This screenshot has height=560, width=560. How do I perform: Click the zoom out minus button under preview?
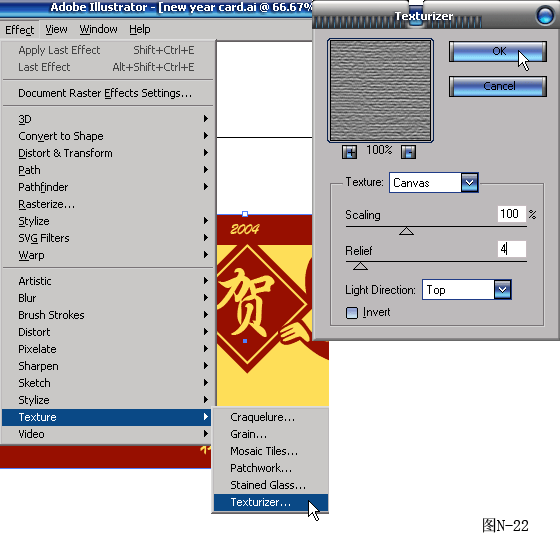[x=408, y=152]
